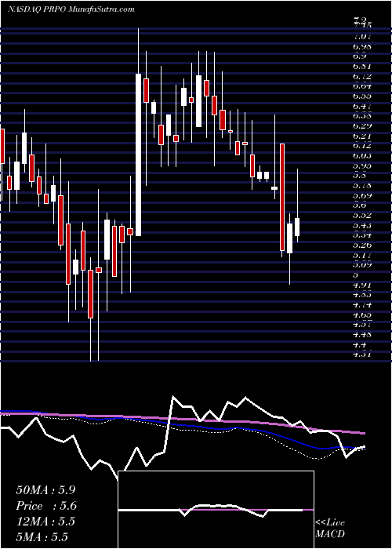Click the 4.74 price axis label

[362, 304]
